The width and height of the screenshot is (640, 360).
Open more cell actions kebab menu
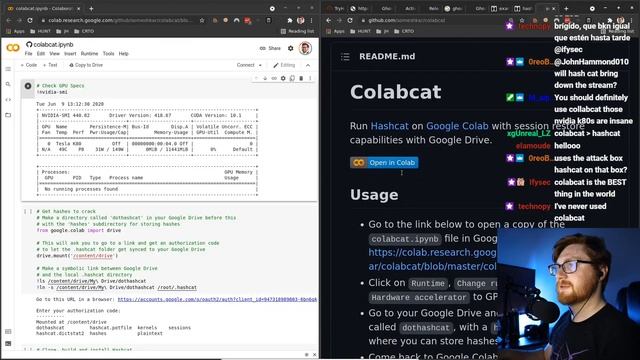(310, 78)
